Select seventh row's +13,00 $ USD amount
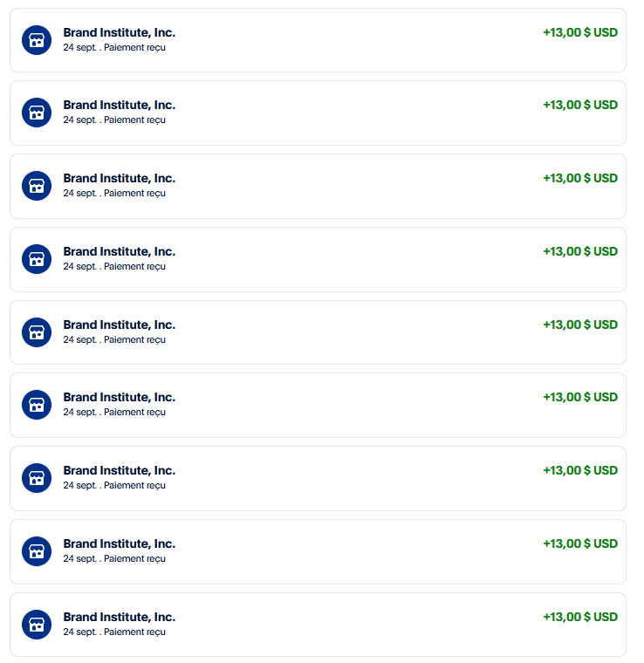Screen dimensions: 644x663 coord(580,470)
